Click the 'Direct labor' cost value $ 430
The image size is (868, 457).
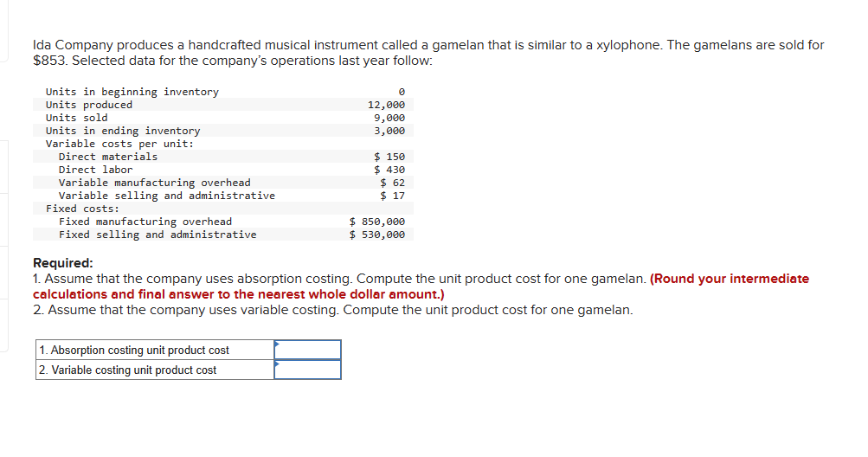(389, 170)
